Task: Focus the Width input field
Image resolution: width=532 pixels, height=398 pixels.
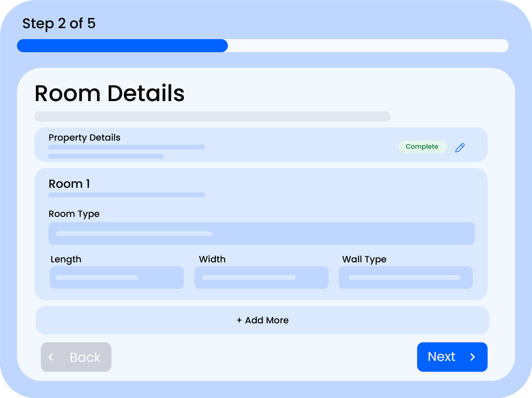Action: click(x=261, y=278)
